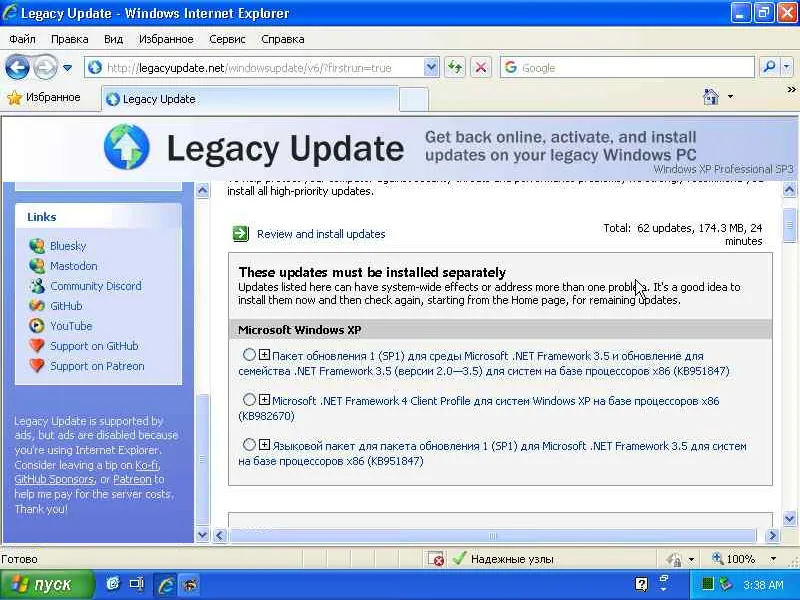The image size is (800, 600).
Task: Expand details for .NET Framework 4 Client Profile
Action: [x=264, y=399]
